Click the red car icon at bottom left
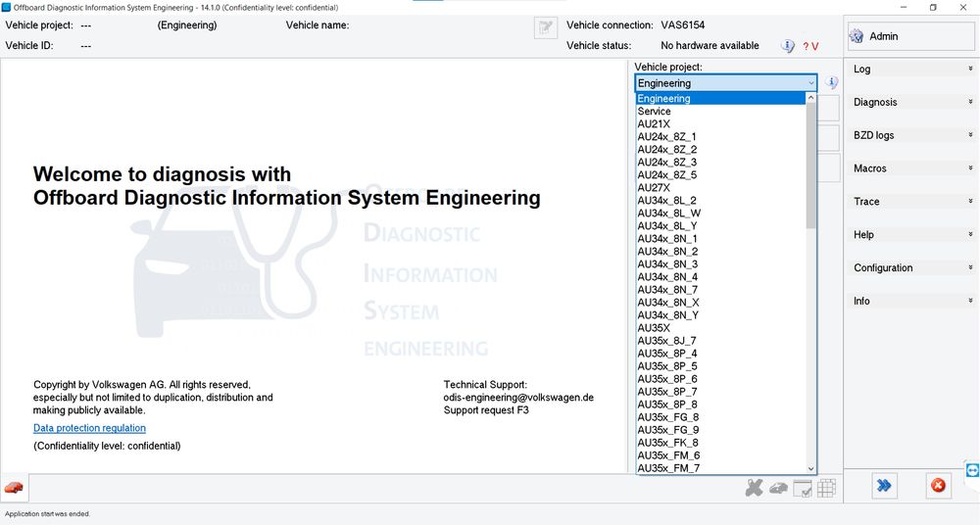980x525 pixels. [14, 487]
